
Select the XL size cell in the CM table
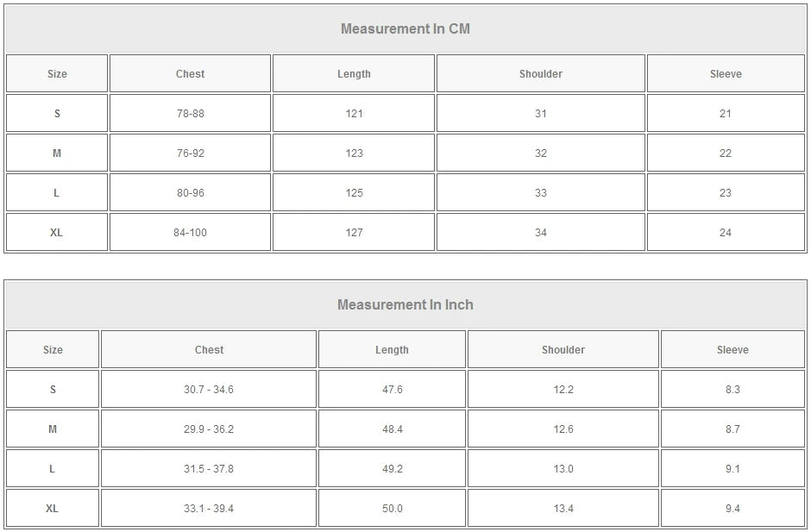click(57, 233)
